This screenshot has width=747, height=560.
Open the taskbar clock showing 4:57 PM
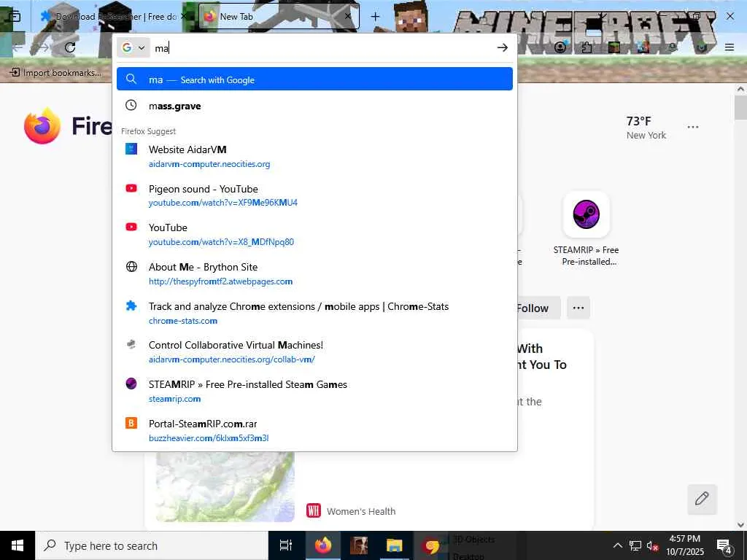tap(684, 545)
